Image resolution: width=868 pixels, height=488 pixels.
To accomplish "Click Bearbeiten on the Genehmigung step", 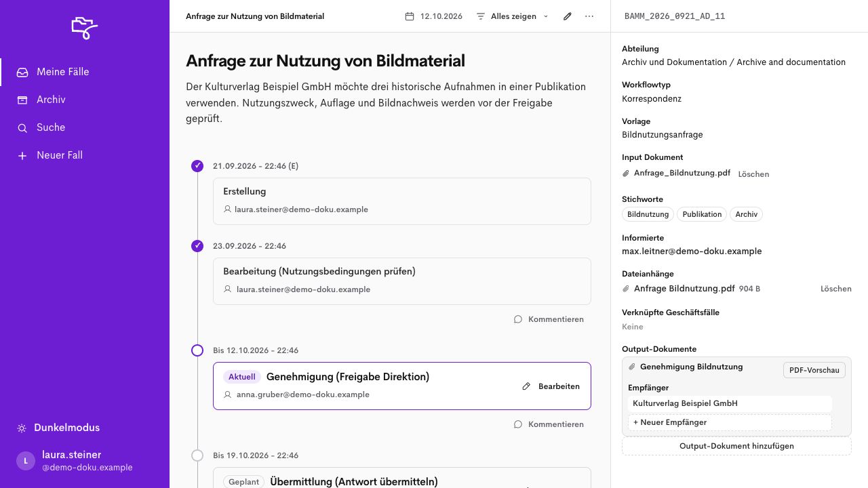I will [551, 386].
